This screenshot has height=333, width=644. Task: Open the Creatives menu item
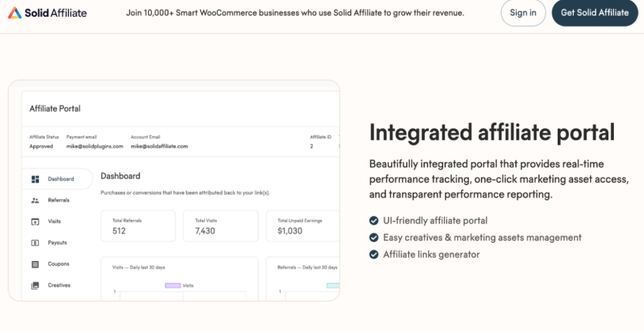(x=59, y=286)
